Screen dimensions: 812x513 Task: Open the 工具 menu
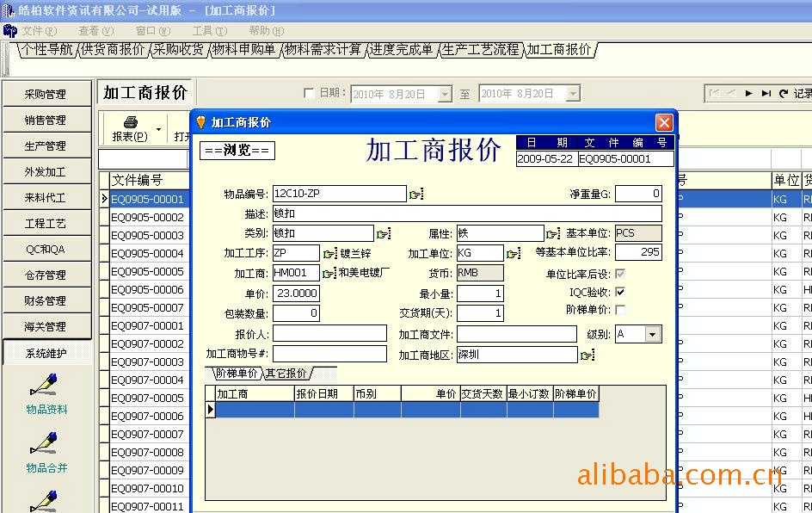click(x=210, y=31)
